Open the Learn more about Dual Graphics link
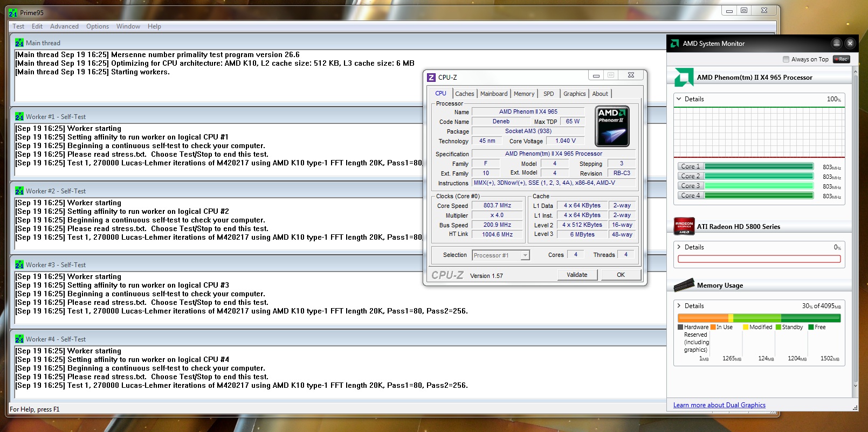This screenshot has width=868, height=432. point(719,405)
